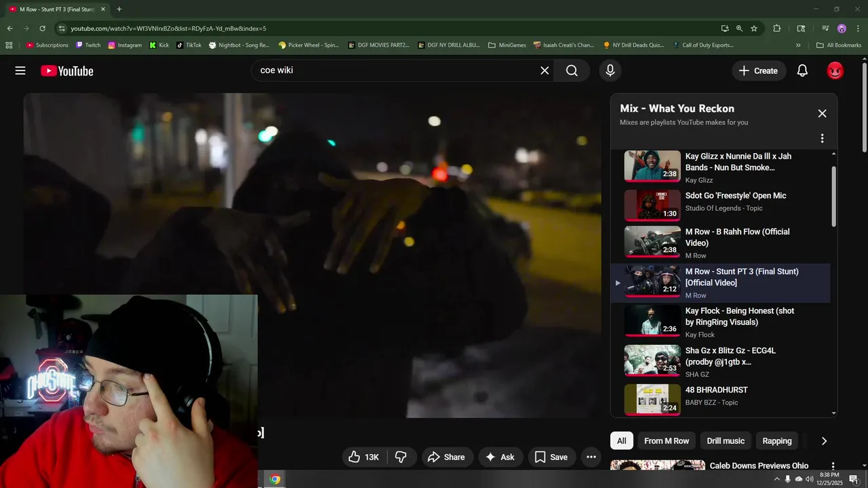Run search with the magnifier button
This screenshot has height=488, width=868.
coord(572,70)
